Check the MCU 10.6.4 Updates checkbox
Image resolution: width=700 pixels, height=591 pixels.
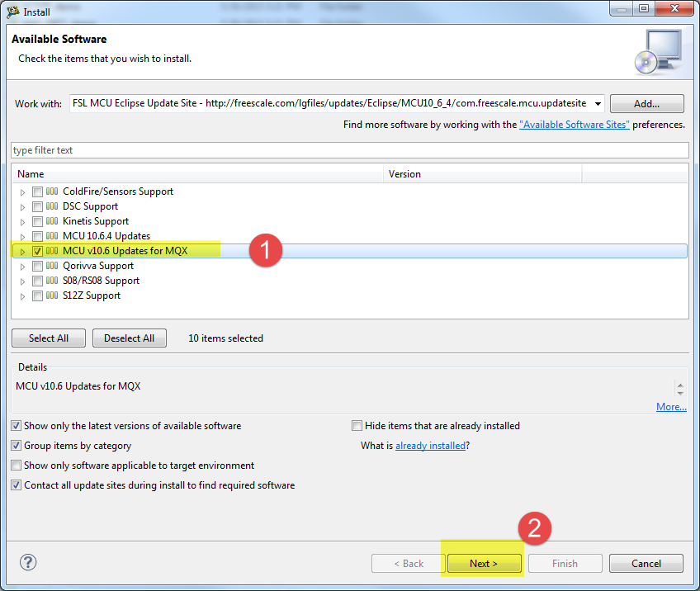[x=37, y=236]
